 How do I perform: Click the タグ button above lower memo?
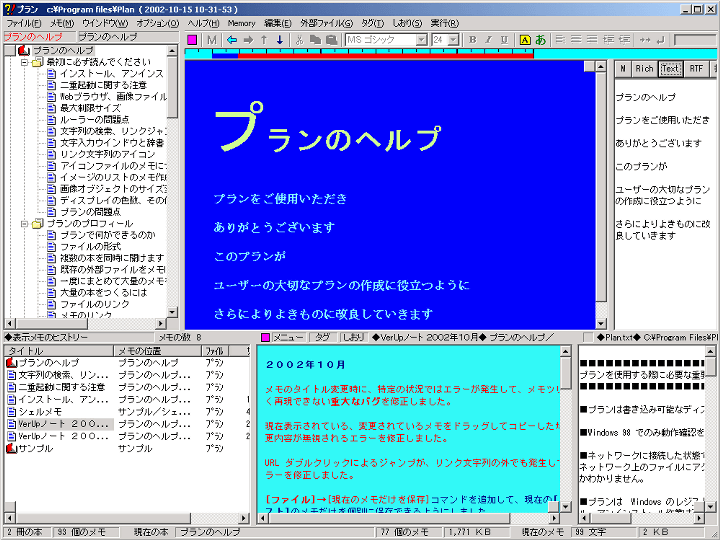tap(322, 338)
